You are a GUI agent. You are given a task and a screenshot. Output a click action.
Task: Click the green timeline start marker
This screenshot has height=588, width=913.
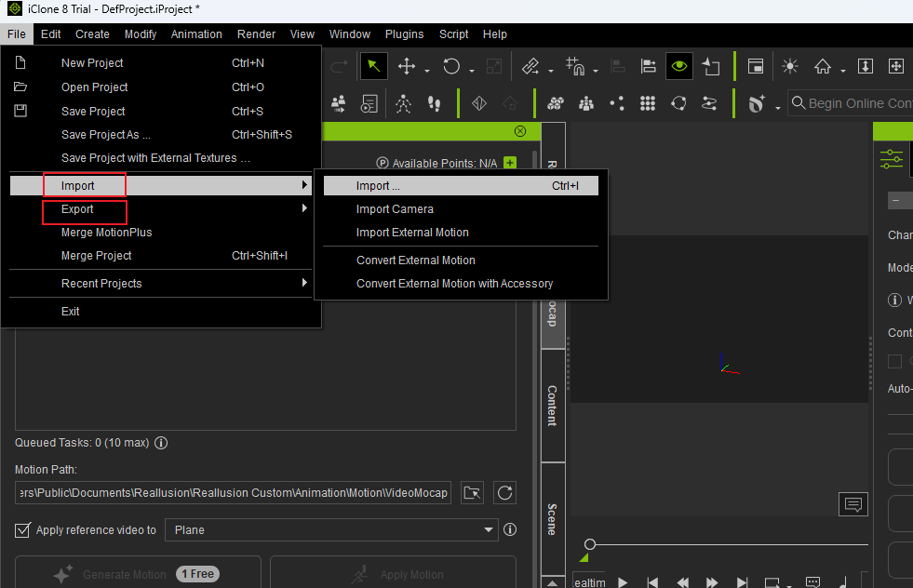click(584, 557)
